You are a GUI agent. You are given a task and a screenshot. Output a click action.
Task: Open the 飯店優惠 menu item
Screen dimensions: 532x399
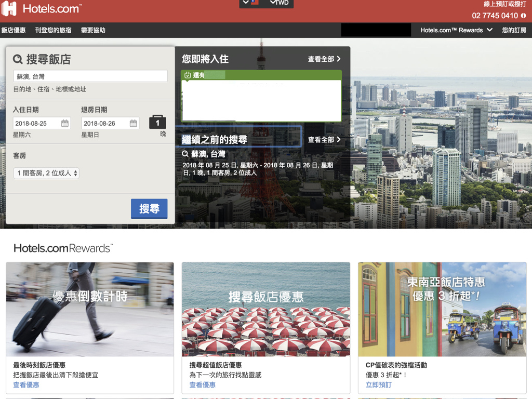[14, 30]
